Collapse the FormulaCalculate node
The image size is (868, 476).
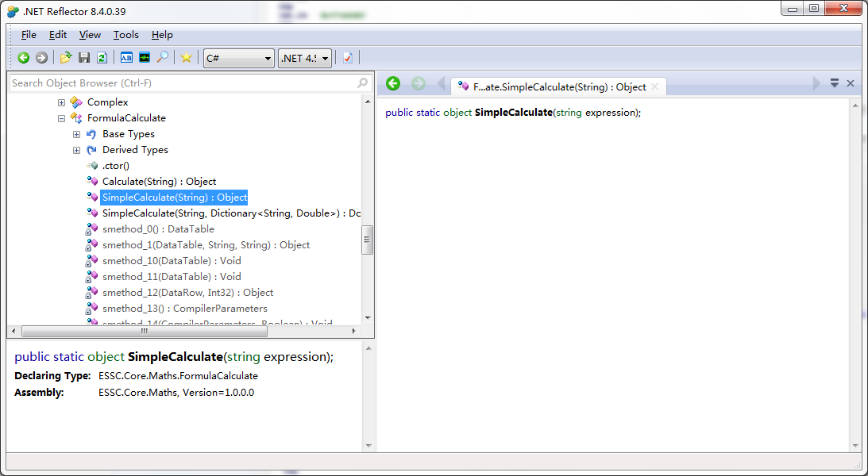[x=61, y=118]
